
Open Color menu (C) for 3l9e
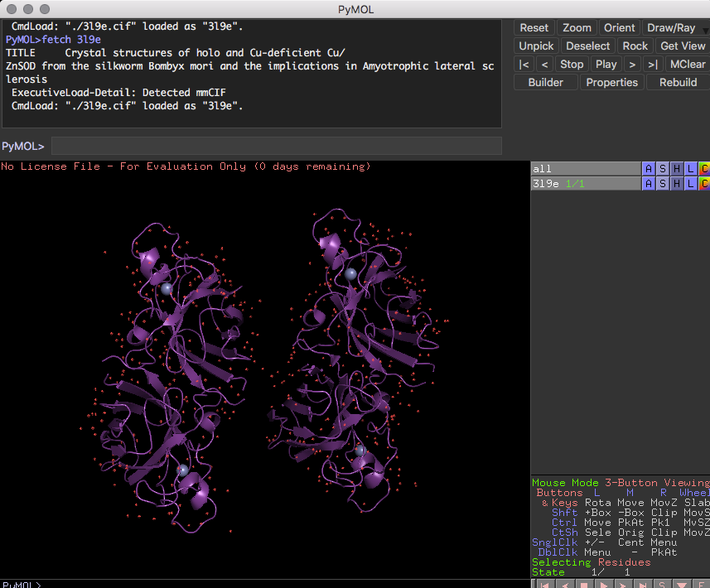click(704, 183)
